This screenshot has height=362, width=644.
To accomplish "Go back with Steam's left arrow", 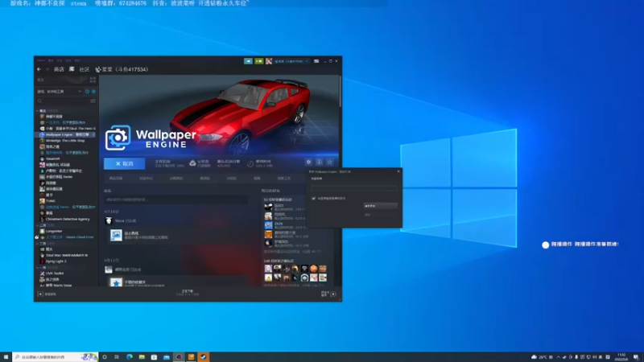I will click(39, 69).
